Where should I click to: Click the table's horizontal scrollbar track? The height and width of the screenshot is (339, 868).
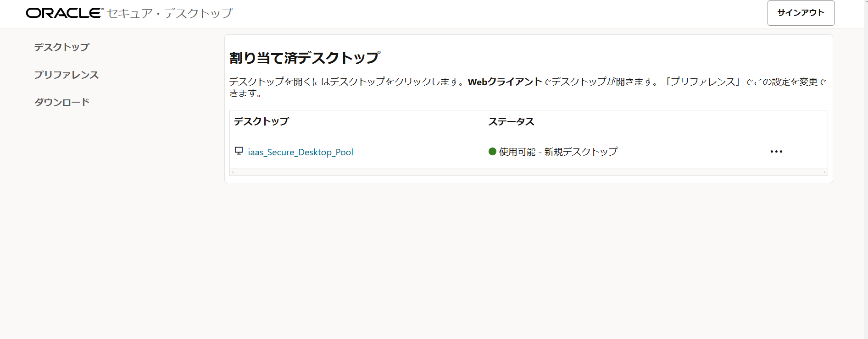[529, 172]
